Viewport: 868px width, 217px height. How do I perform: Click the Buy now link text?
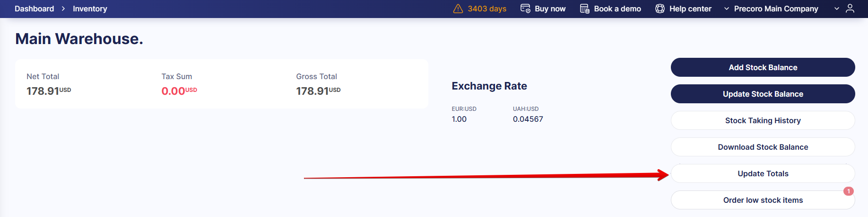tap(550, 9)
